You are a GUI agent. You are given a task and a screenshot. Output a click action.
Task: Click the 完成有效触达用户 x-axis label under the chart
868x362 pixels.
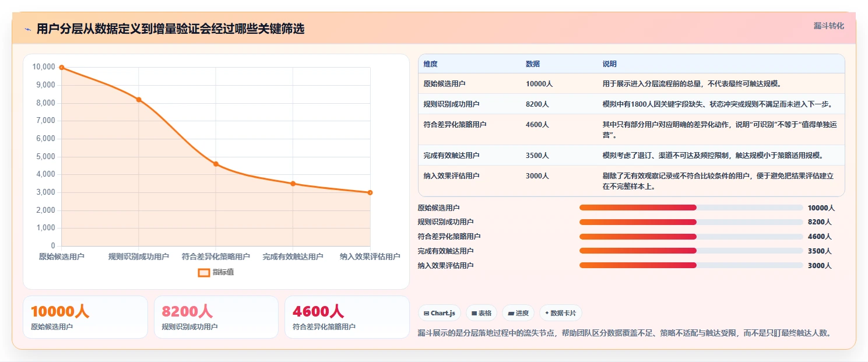click(x=293, y=256)
